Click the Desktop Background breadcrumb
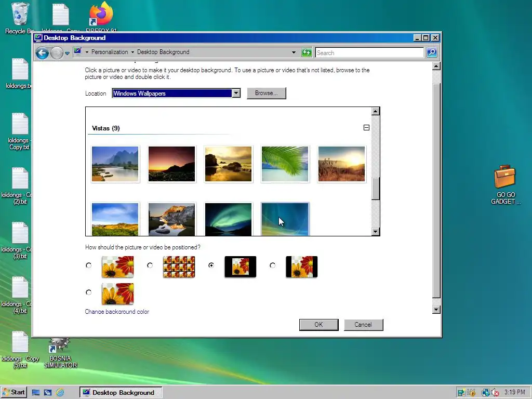 (163, 52)
